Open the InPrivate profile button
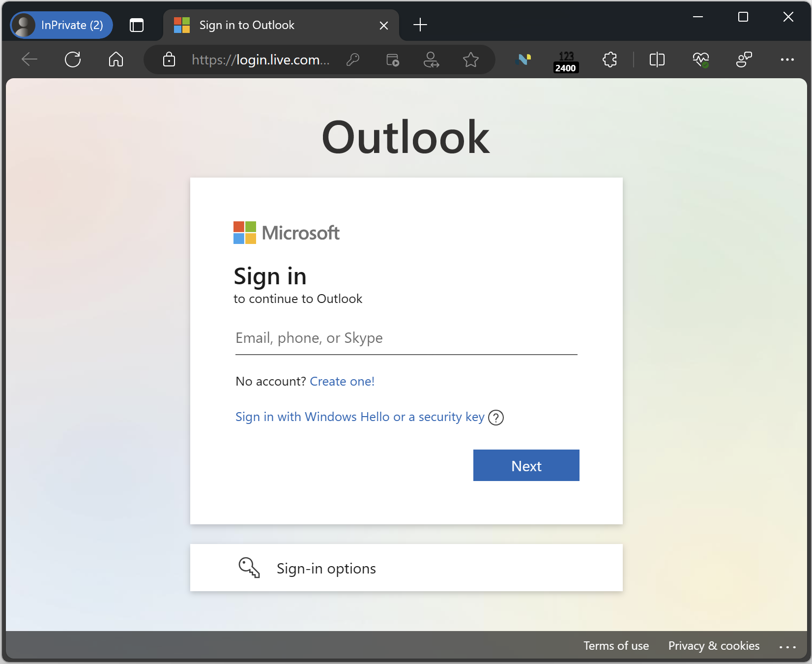 (x=61, y=25)
